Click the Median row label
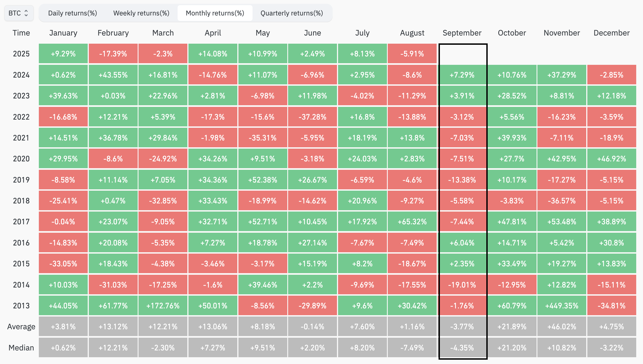Image resolution: width=643 pixels, height=364 pixels. coord(21,348)
